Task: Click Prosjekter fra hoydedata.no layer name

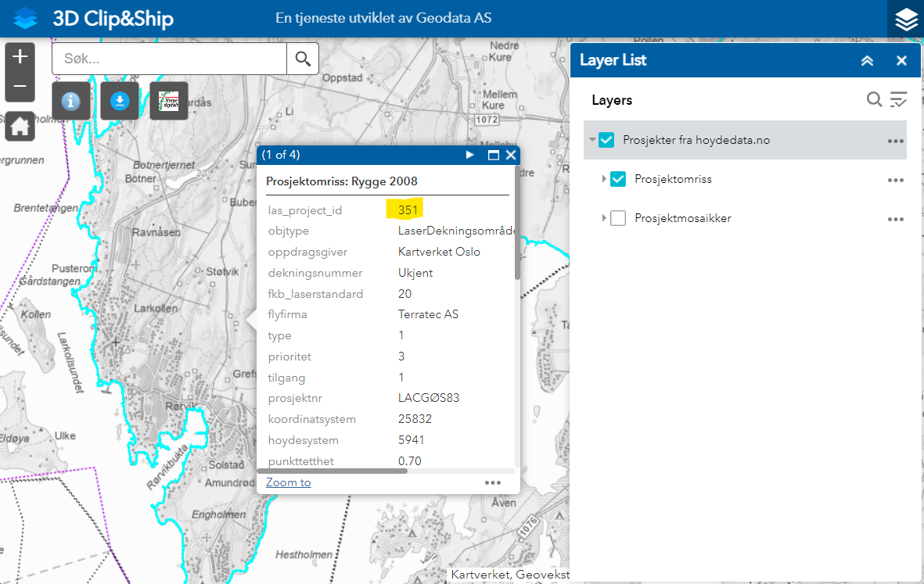Action: point(696,140)
